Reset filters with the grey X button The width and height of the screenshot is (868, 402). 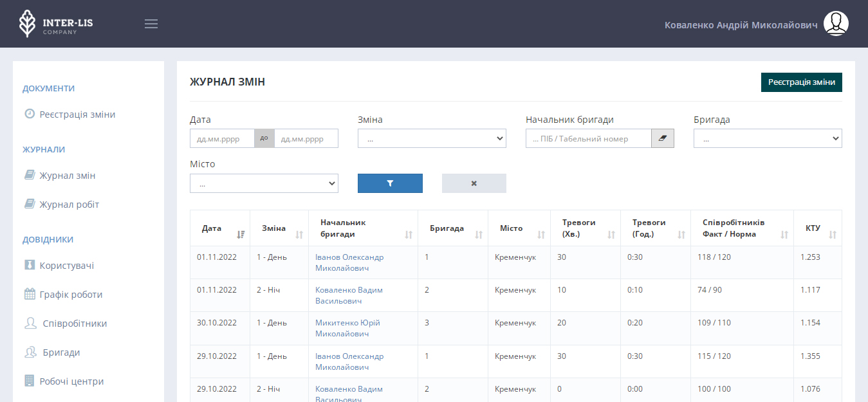[x=474, y=183]
